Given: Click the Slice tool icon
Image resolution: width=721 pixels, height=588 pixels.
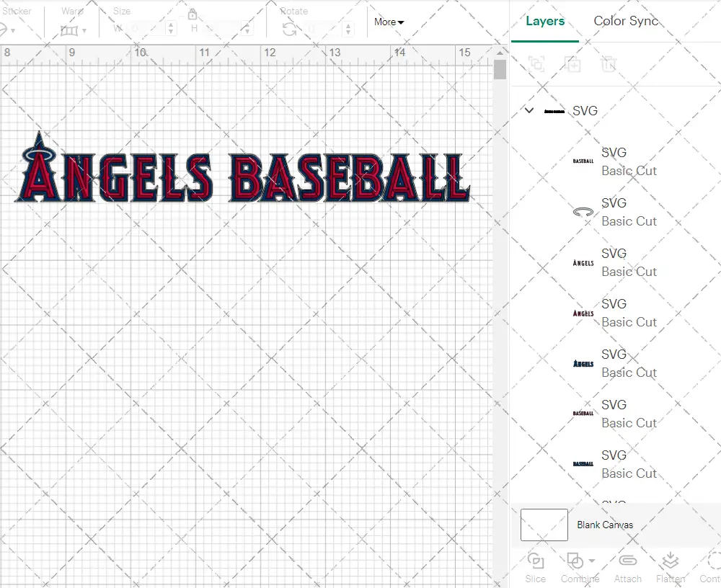Looking at the screenshot, I should coord(535,561).
